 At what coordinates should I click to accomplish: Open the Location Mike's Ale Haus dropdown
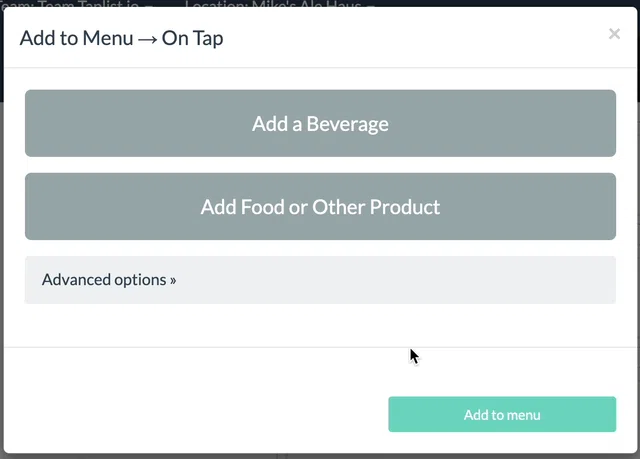point(280,4)
